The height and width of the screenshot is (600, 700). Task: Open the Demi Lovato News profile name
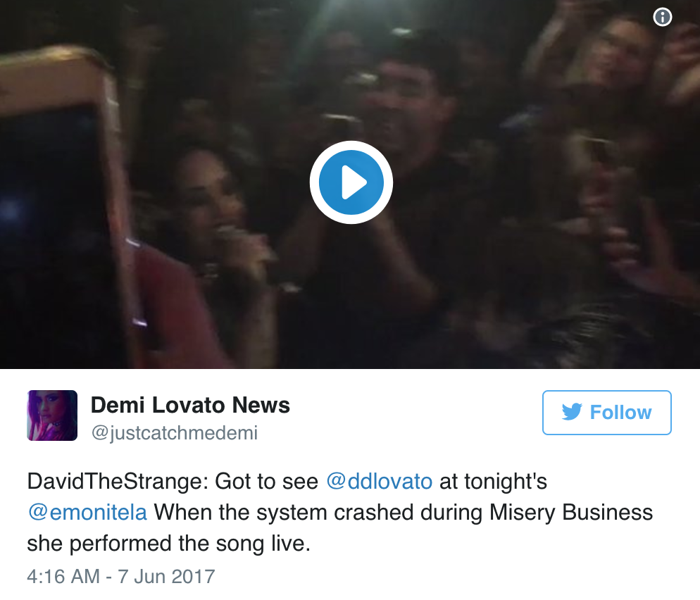190,406
